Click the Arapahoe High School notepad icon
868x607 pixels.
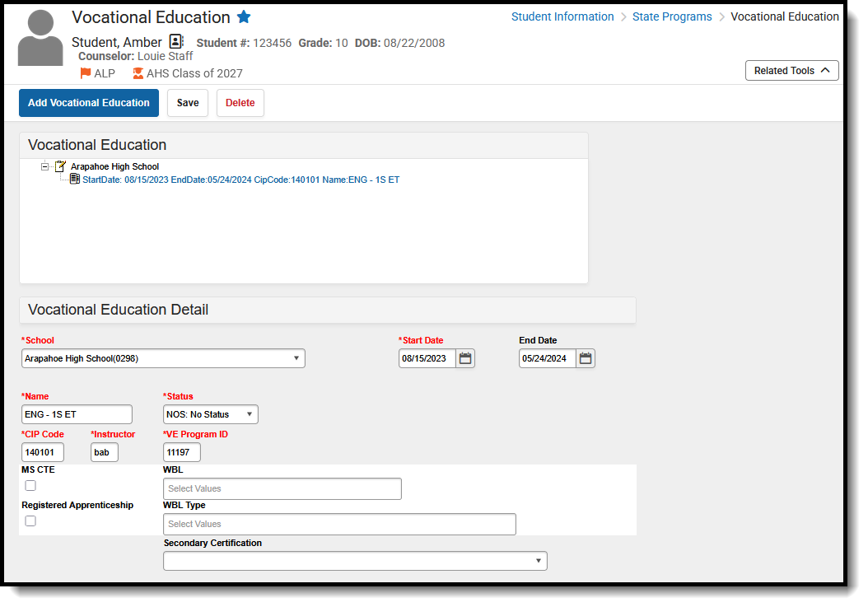[60, 166]
